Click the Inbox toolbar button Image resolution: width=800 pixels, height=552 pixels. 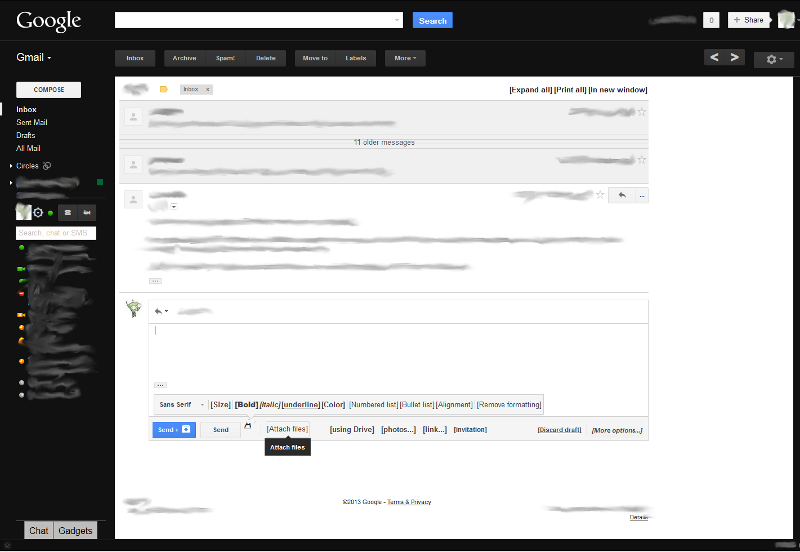[135, 58]
